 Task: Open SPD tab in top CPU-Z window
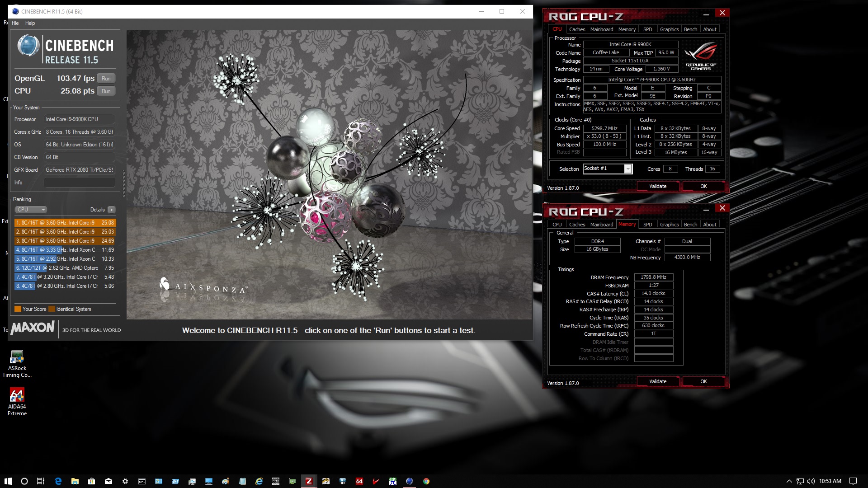pyautogui.click(x=647, y=29)
